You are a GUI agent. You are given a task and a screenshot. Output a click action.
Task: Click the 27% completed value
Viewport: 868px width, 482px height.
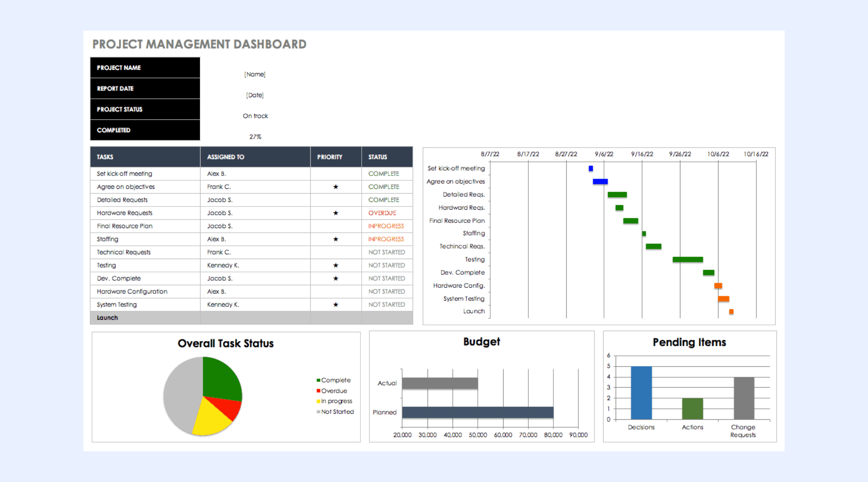click(255, 137)
